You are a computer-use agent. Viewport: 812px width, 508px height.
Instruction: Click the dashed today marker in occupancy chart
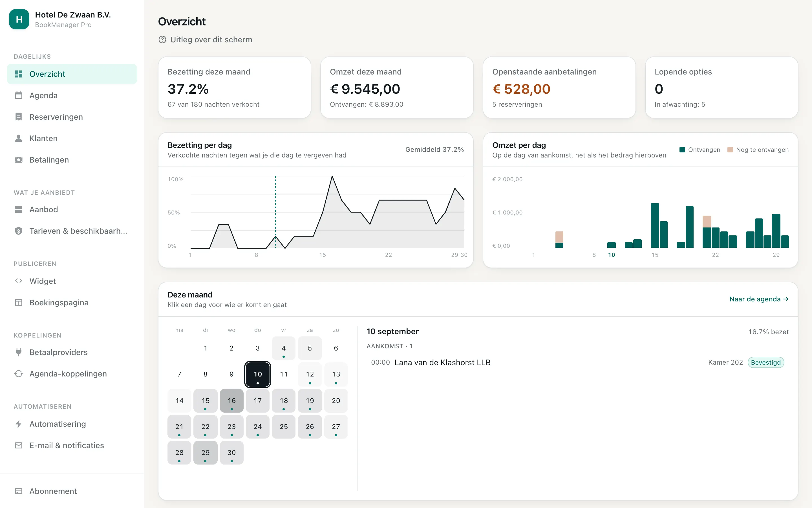pyautogui.click(x=275, y=212)
